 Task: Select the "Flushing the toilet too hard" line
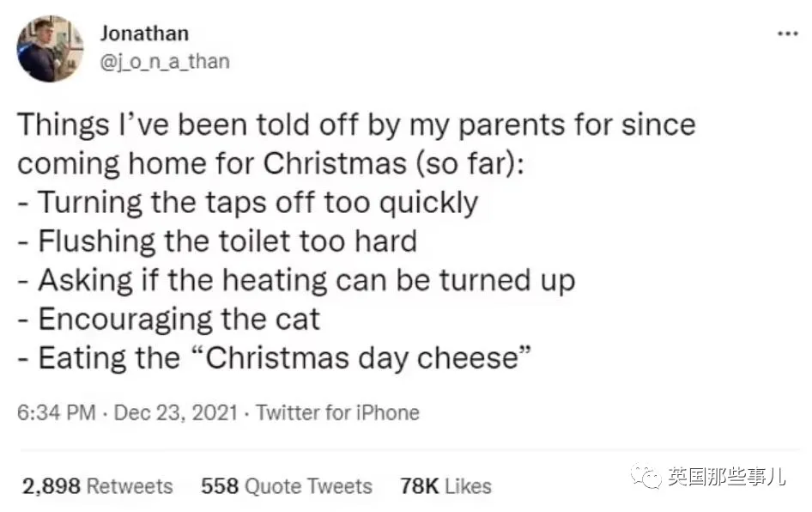tap(217, 241)
